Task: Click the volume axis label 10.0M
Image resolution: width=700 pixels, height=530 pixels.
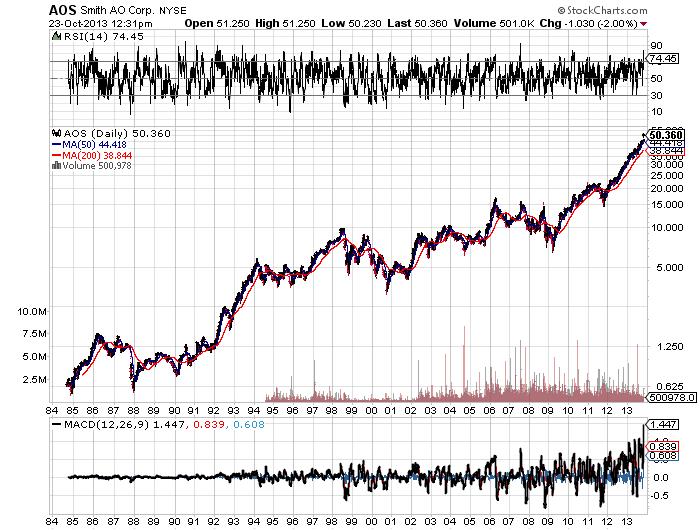Action: pyautogui.click(x=32, y=311)
